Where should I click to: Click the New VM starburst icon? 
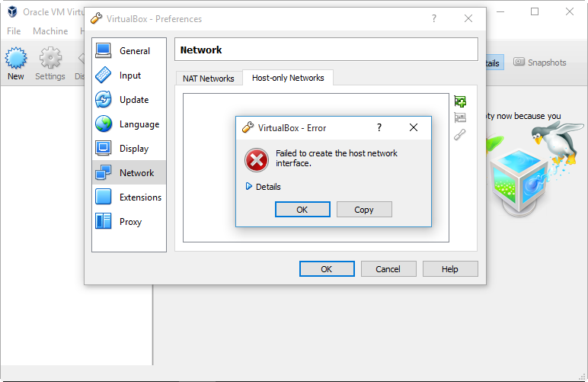coord(16,58)
